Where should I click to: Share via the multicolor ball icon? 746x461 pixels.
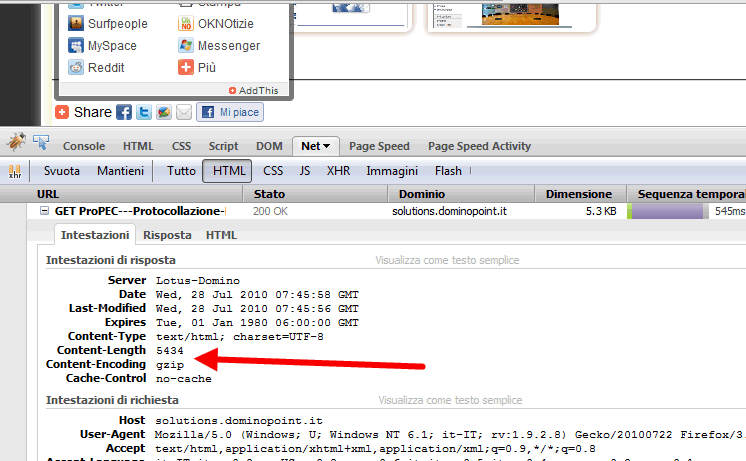coord(164,112)
